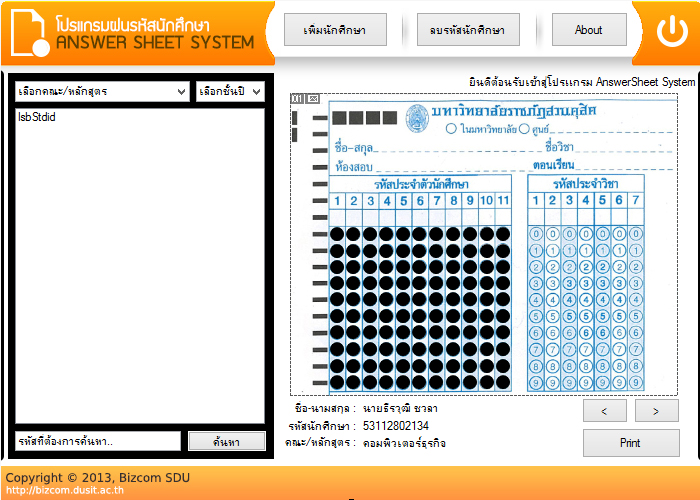700x500 pixels.
Task: Click the Answer Sheet System document logo
Action: point(30,33)
